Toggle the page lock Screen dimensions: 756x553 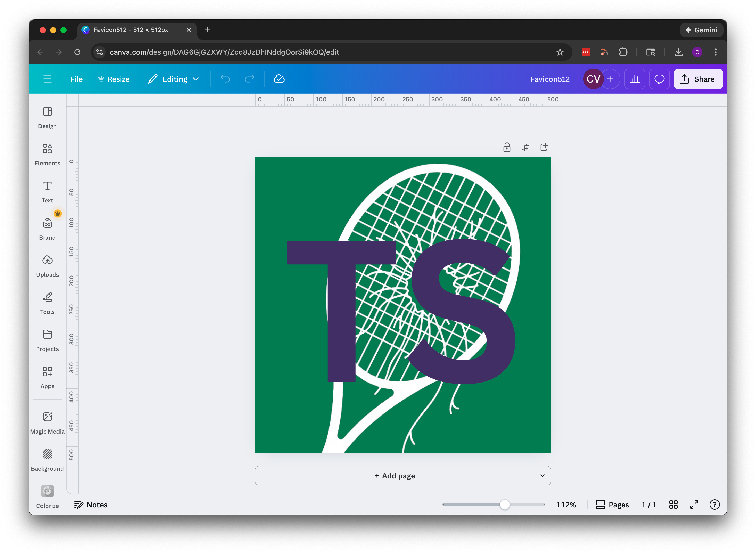pyautogui.click(x=506, y=147)
